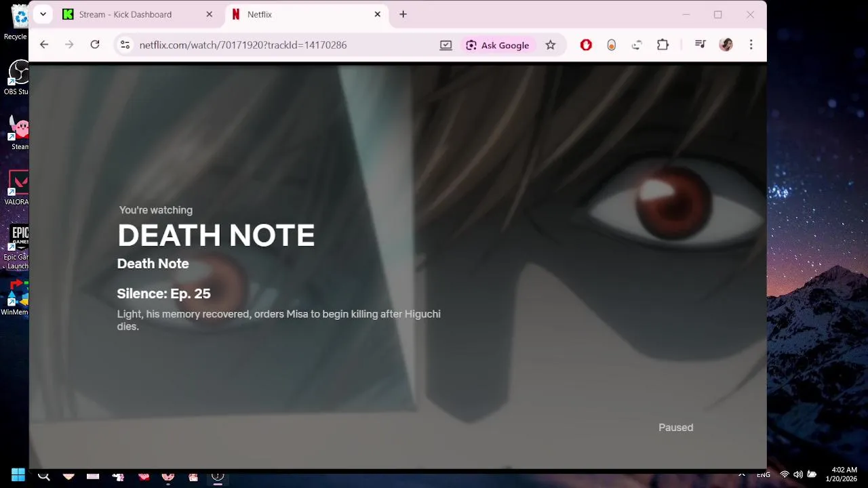Viewport: 868px width, 488px height.
Task: Open the VALORANT desktop shortcut
Action: coord(17,187)
